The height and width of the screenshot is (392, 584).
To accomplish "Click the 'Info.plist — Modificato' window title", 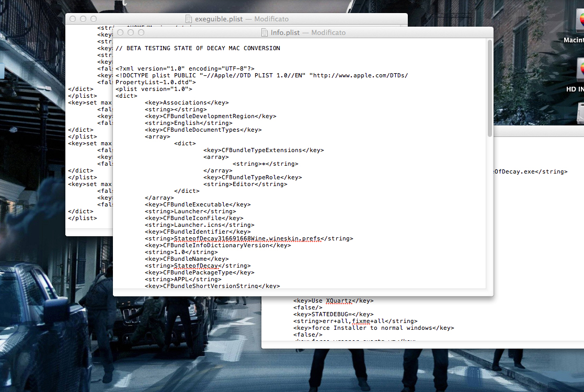I will [308, 33].
